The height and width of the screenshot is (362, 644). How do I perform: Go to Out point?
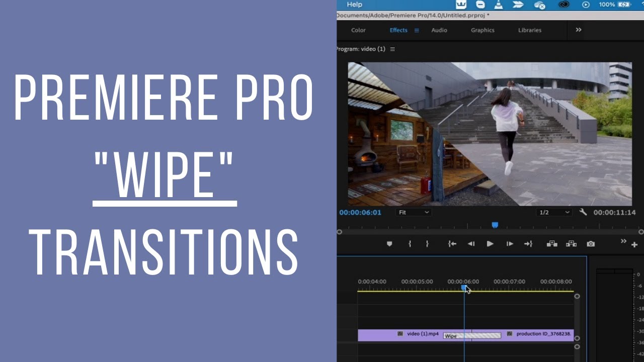pos(528,244)
